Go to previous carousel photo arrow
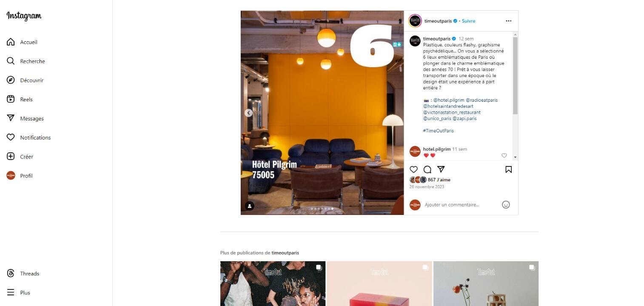 pos(249,113)
